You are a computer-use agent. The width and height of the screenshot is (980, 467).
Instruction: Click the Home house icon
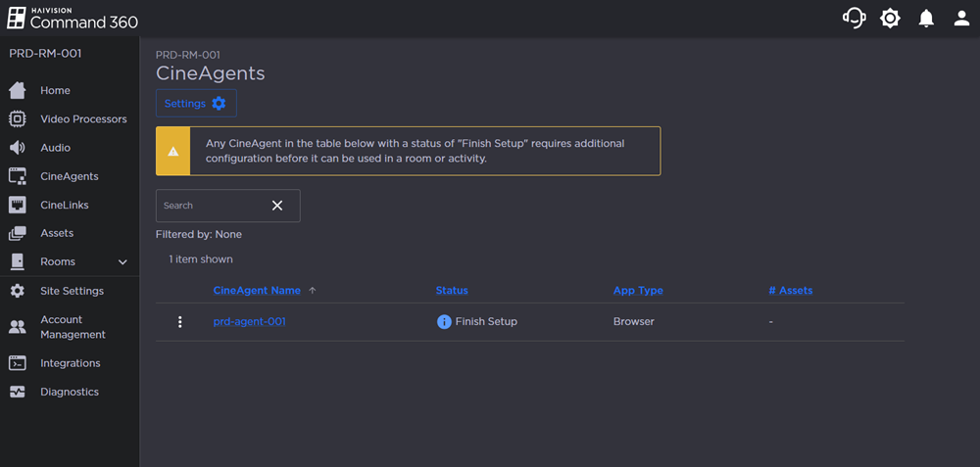tap(18, 90)
